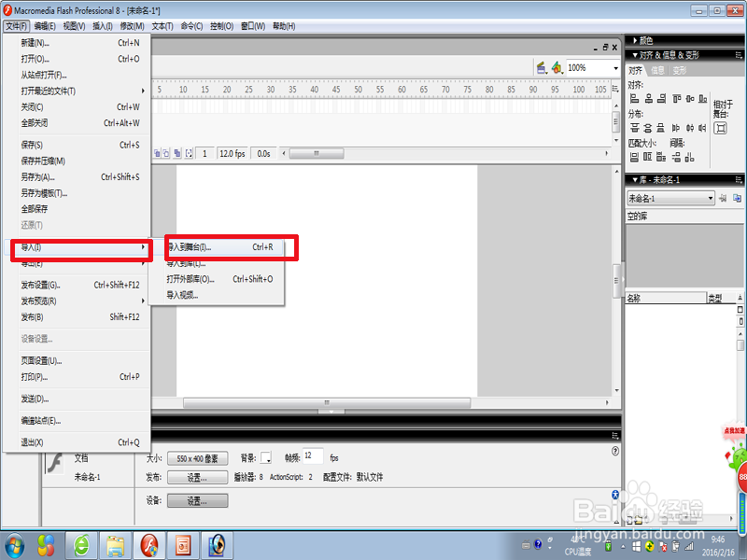Switch to the 变形 tab

tap(680, 71)
